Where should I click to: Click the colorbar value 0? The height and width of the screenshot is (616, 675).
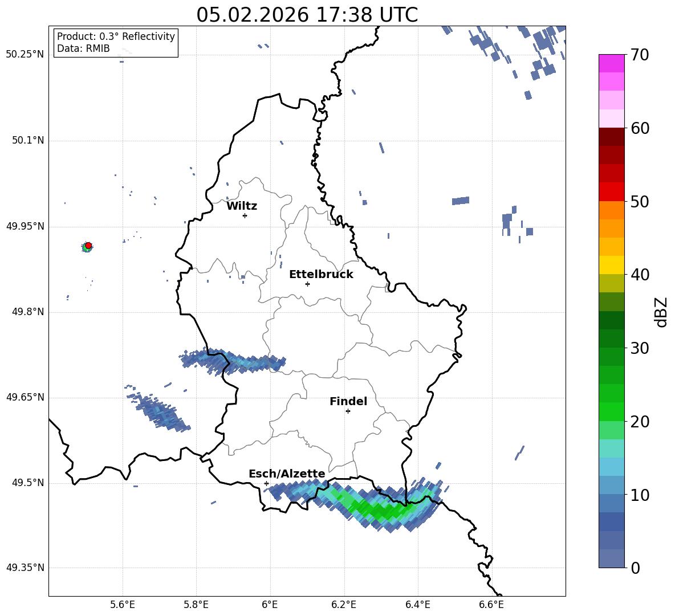pyautogui.click(x=635, y=568)
